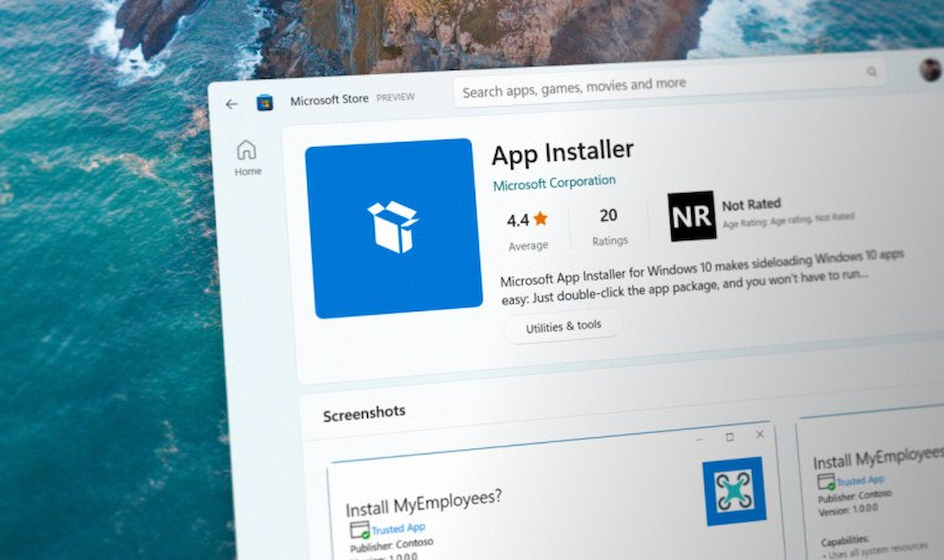
Task: Click the maximize button in the screenshot preview
Action: pyautogui.click(x=729, y=437)
